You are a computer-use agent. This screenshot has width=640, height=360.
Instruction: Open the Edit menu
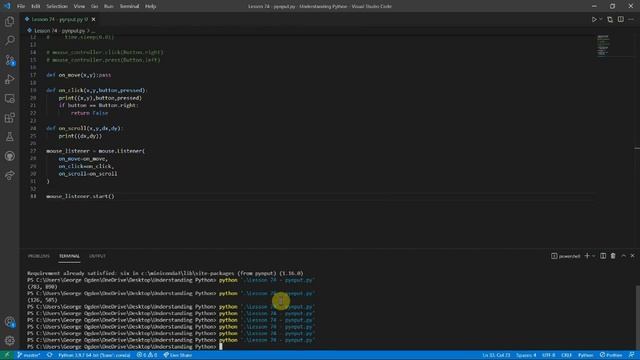pos(36,6)
